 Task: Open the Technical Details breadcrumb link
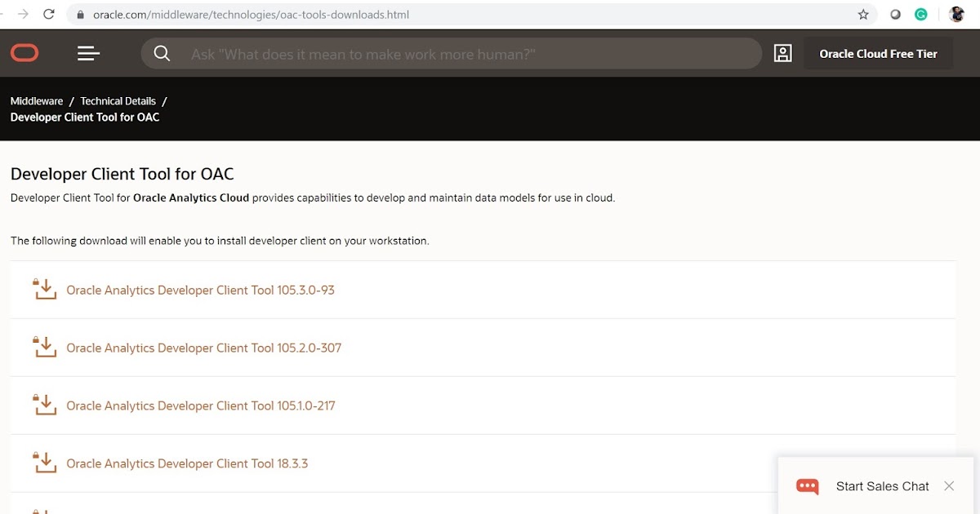118,100
